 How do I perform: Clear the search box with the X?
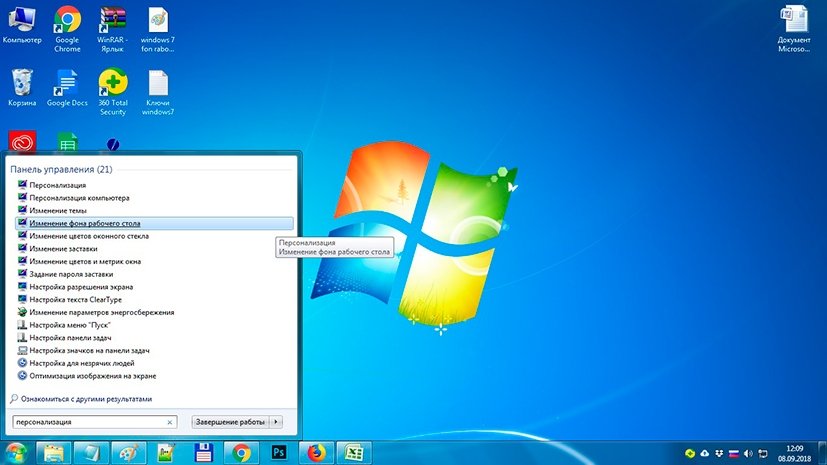pos(169,422)
